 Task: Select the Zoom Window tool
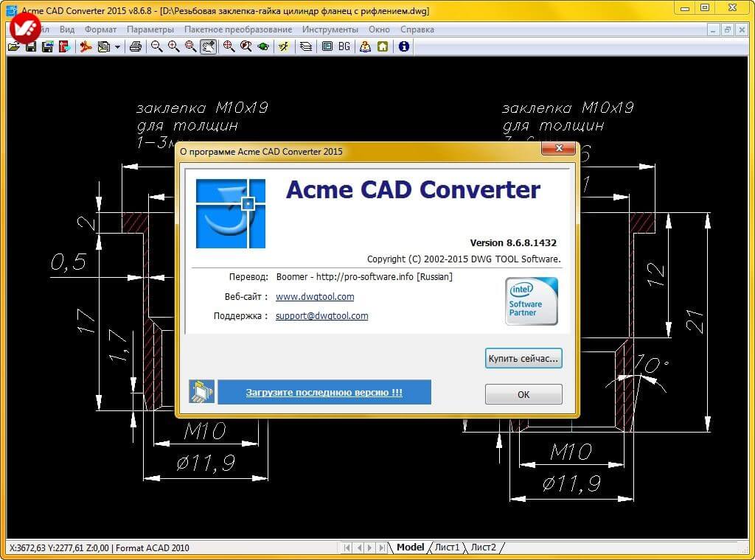click(191, 46)
